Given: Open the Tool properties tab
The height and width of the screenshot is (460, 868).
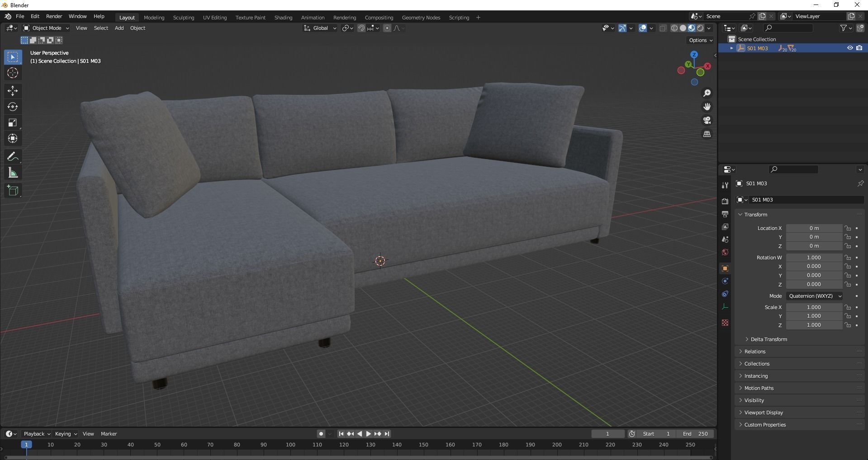Looking at the screenshot, I should click(x=725, y=185).
